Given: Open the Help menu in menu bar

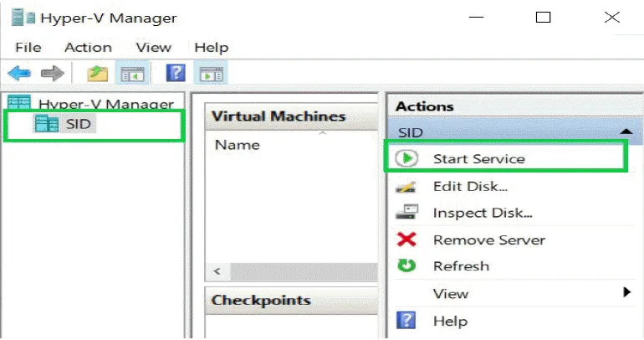Looking at the screenshot, I should tap(211, 47).
